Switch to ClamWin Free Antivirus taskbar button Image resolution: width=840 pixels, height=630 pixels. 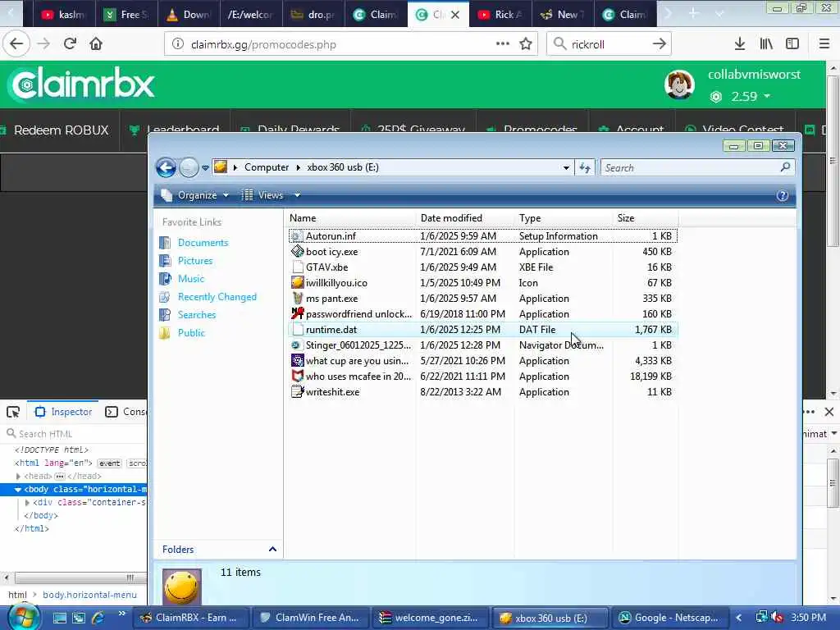[311, 618]
